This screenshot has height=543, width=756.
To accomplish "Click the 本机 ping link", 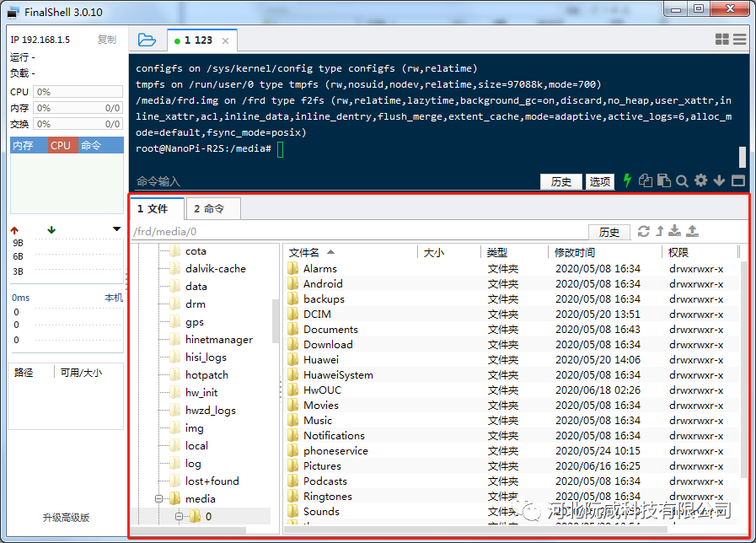I will pos(113,298).
